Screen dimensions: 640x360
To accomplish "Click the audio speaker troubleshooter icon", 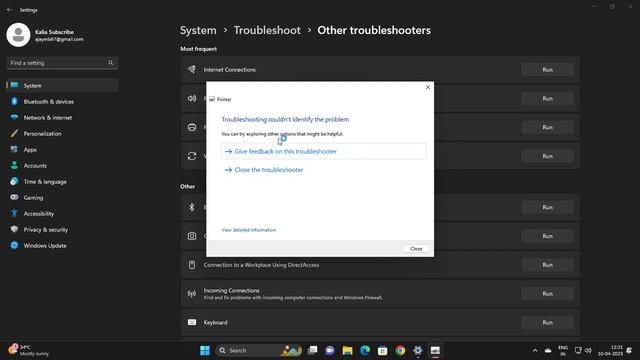I will click(192, 98).
